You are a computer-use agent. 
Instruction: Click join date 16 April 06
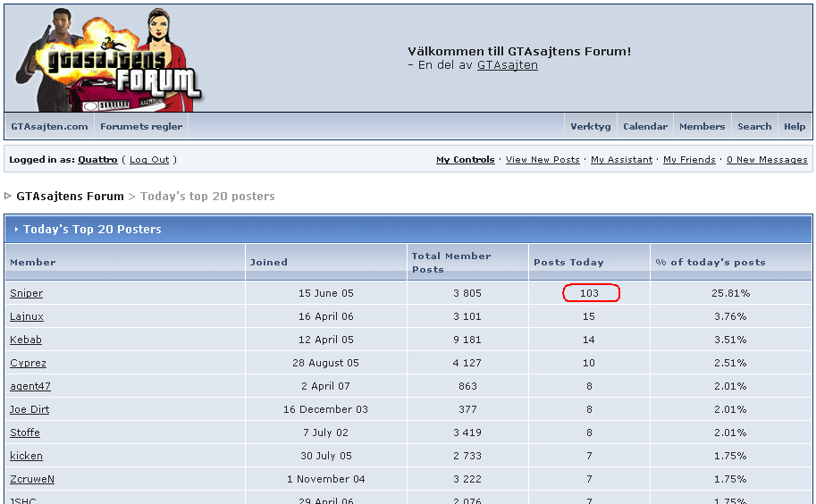pyautogui.click(x=326, y=316)
